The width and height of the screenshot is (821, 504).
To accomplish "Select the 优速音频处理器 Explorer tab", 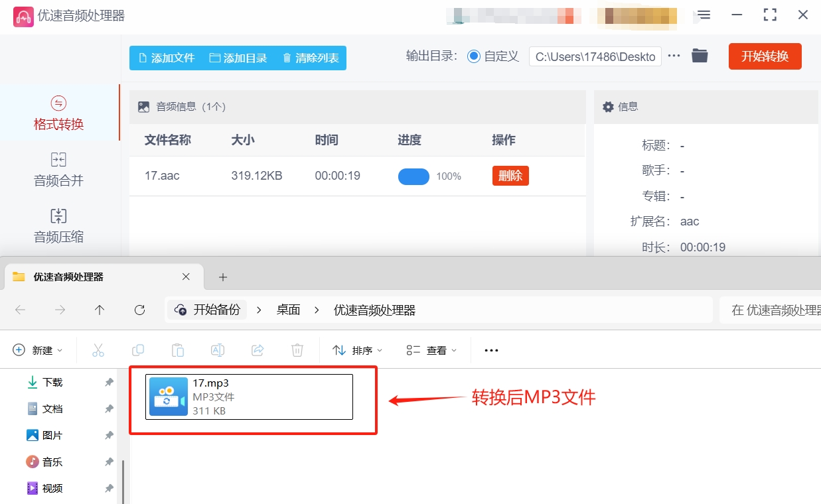I will point(103,277).
